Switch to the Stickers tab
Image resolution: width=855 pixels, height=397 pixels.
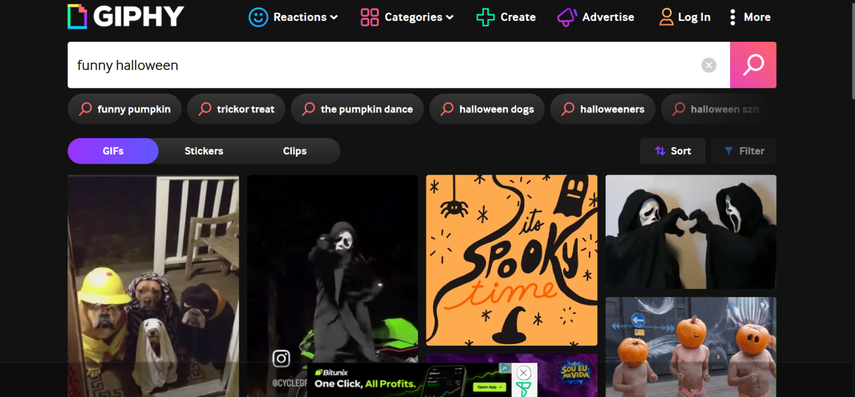click(204, 151)
